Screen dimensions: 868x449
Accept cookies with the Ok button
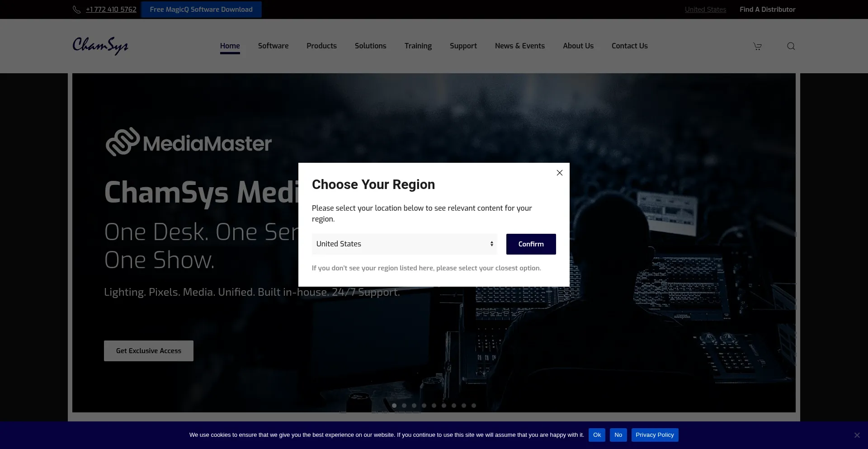click(x=597, y=435)
